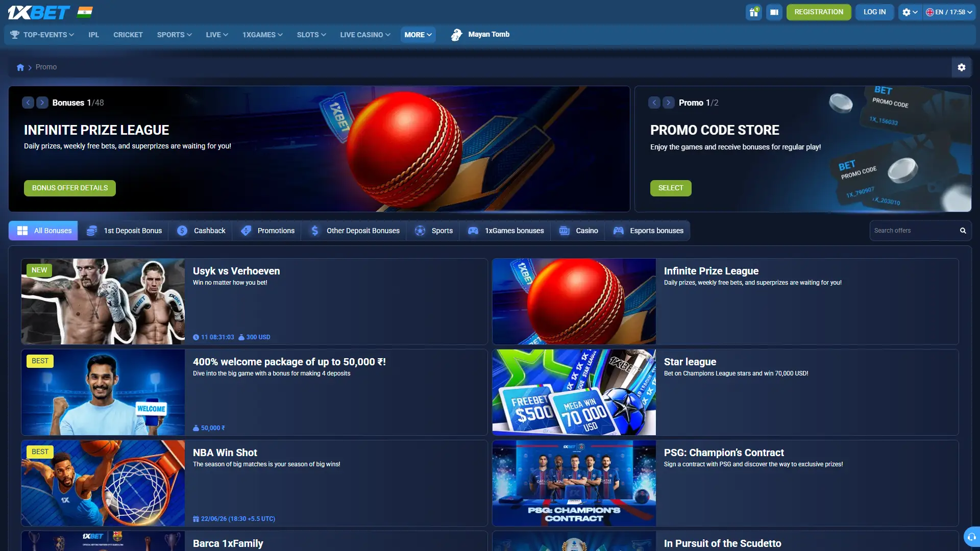
Task: Click the Search offers input field
Action: point(914,231)
